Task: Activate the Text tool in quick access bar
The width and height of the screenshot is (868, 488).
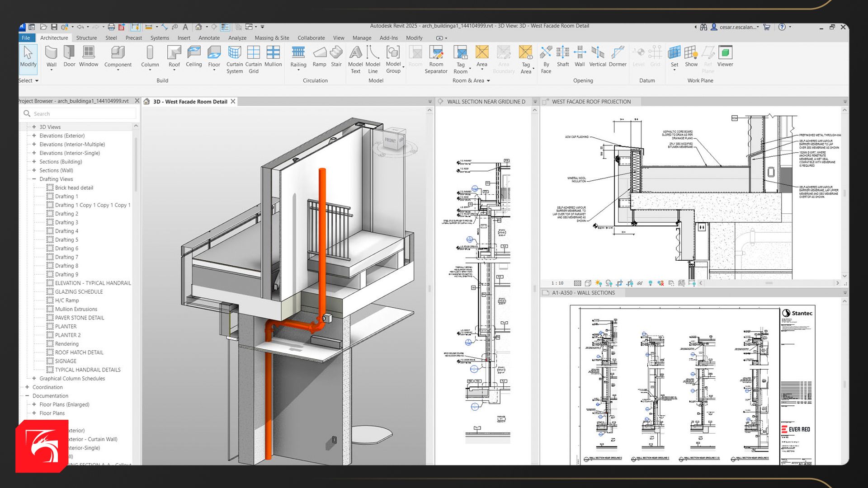Action: point(185,27)
